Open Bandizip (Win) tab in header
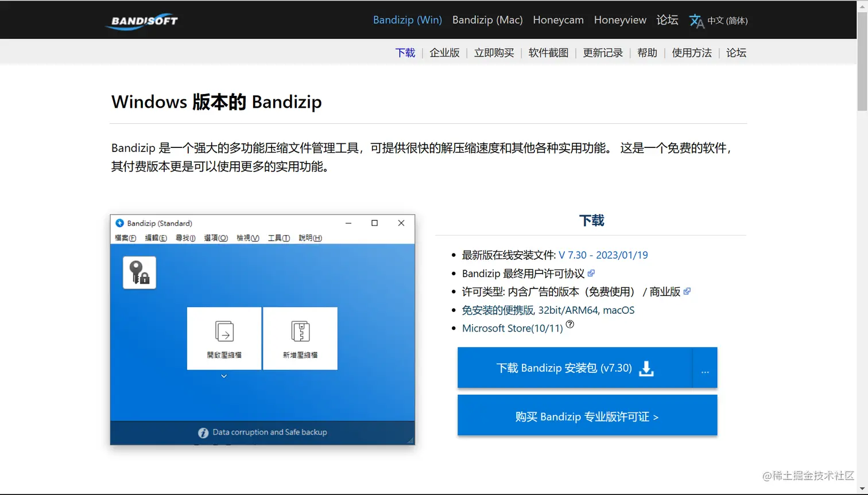This screenshot has width=868, height=495. click(408, 20)
